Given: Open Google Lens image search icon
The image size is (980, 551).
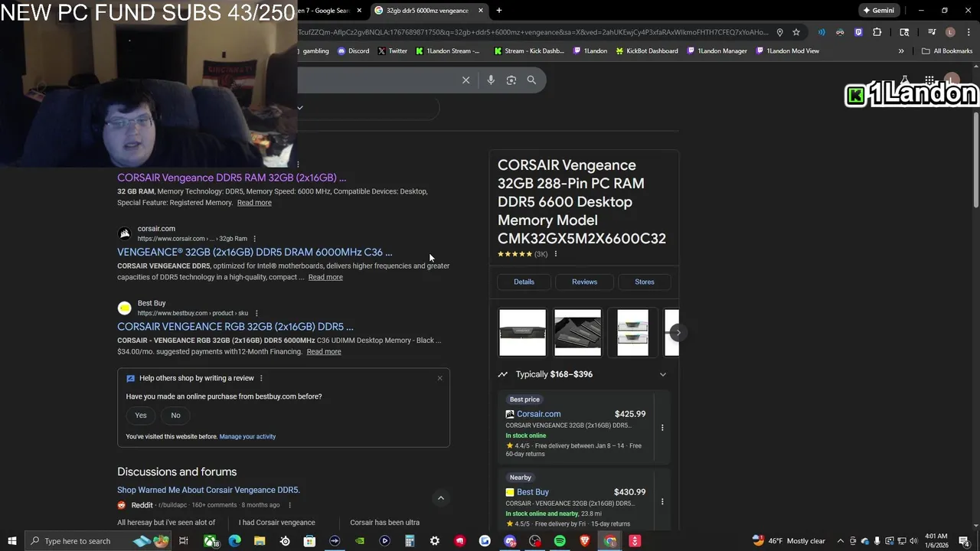Looking at the screenshot, I should [511, 80].
